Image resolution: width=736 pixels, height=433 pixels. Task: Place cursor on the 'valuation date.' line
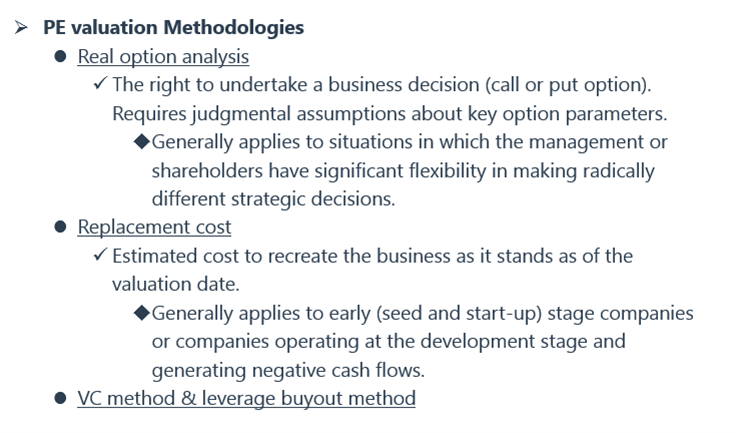click(x=175, y=285)
